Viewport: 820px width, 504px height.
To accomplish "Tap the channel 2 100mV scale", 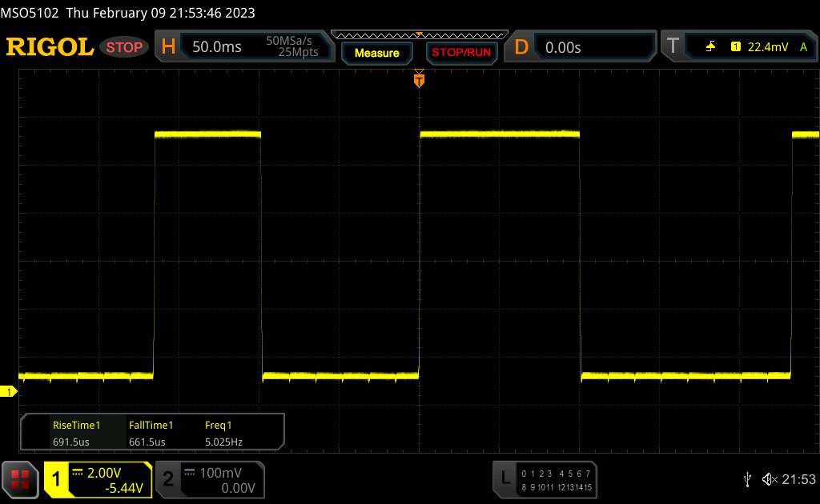I will click(220, 473).
